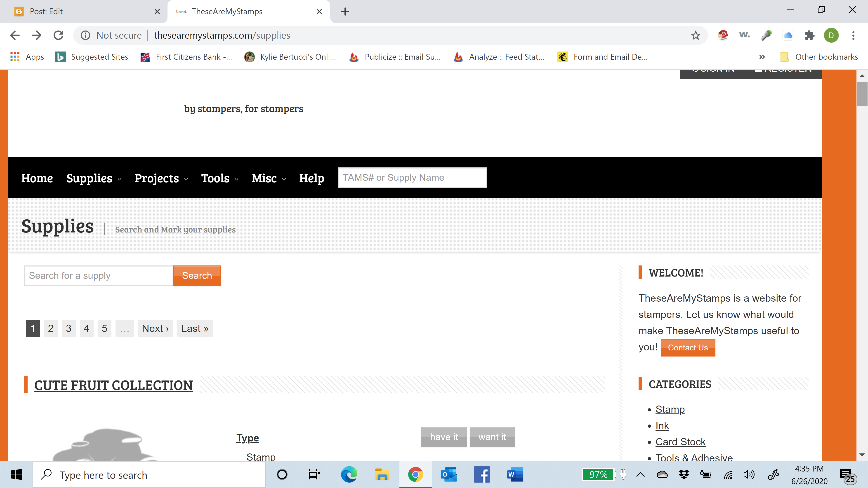Open the Chrome extensions puzzle icon
Screen dimensions: 868x488
click(x=809, y=35)
